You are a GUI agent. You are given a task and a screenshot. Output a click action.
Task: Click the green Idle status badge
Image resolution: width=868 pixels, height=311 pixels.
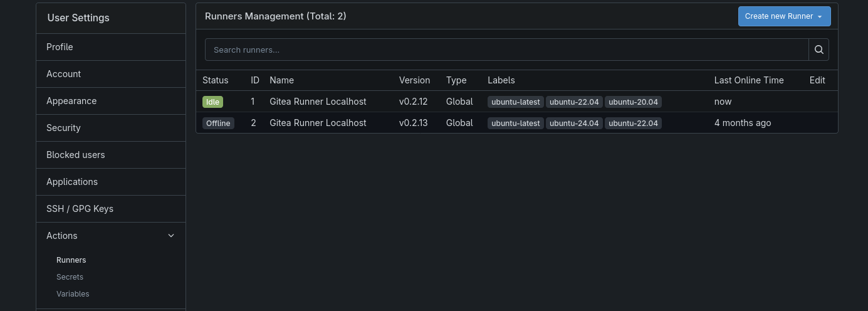point(212,102)
